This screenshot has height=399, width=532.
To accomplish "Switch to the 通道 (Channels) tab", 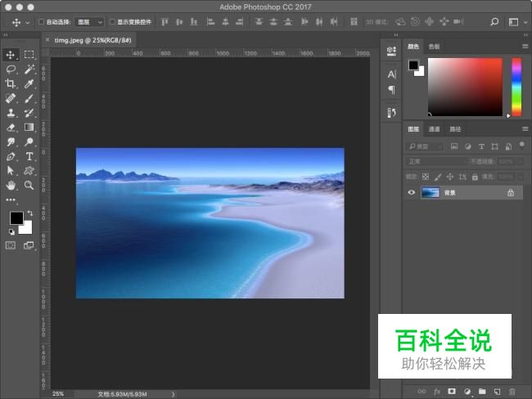I will click(434, 129).
